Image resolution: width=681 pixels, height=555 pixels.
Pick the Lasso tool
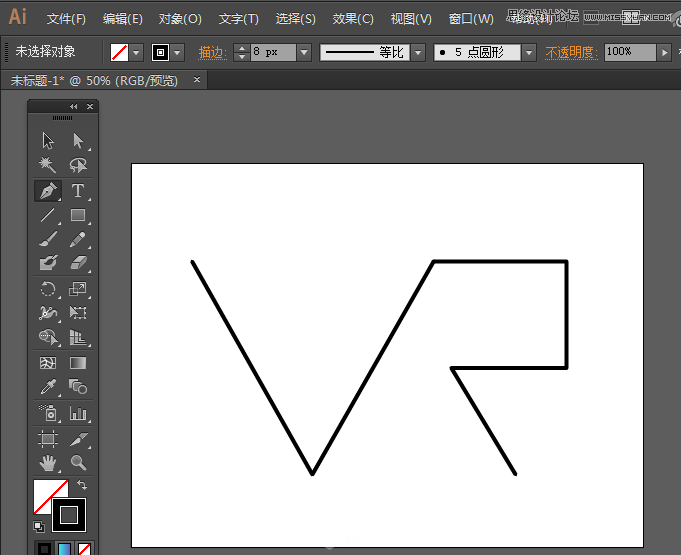point(78,165)
